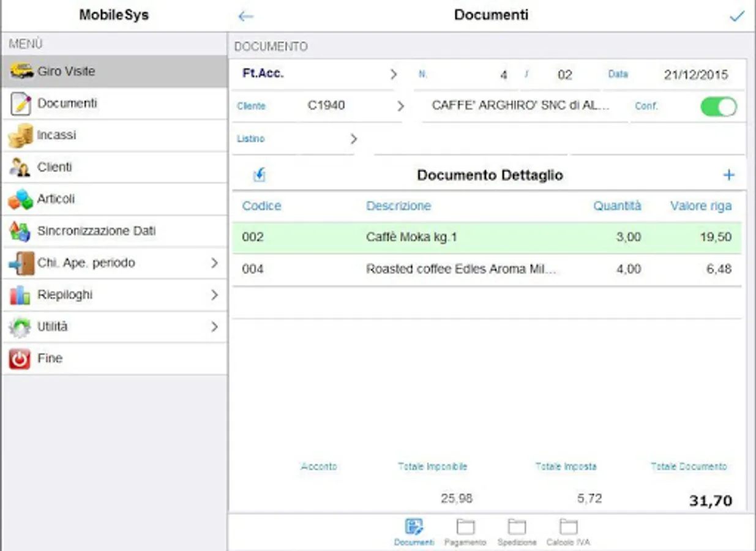Click the Acconto label
The width and height of the screenshot is (756, 551).
[x=319, y=467]
